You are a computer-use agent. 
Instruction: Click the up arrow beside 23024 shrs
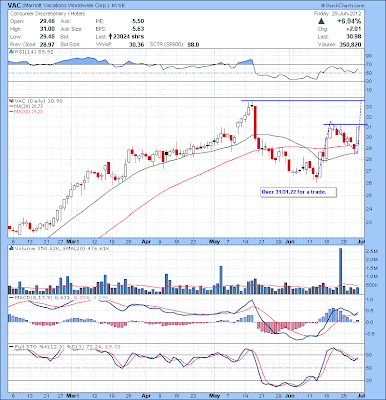click(x=110, y=36)
